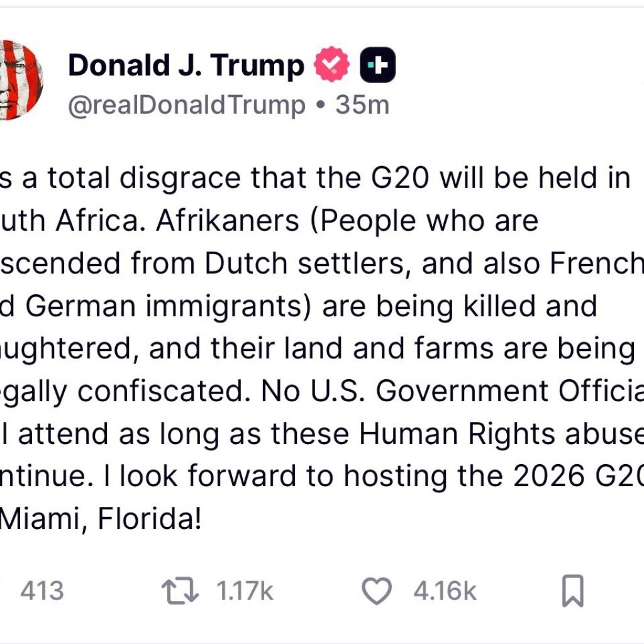Viewport: 644px width, 644px height.
Task: Click the 4.16k likes count
Action: pos(445,592)
